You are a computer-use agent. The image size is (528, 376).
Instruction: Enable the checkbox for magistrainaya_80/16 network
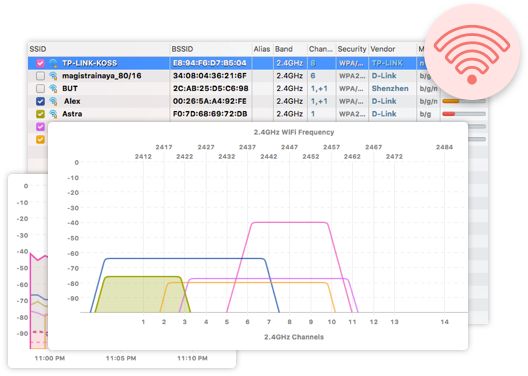coord(40,76)
